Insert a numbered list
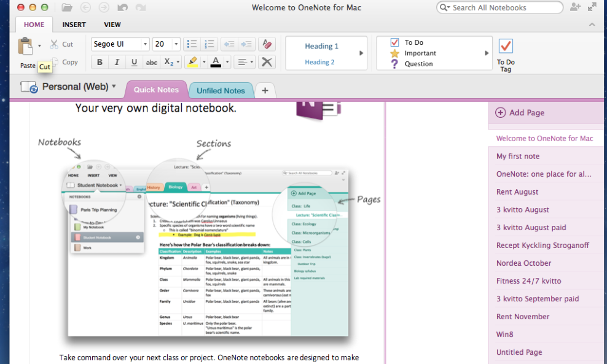 pyautogui.click(x=209, y=44)
